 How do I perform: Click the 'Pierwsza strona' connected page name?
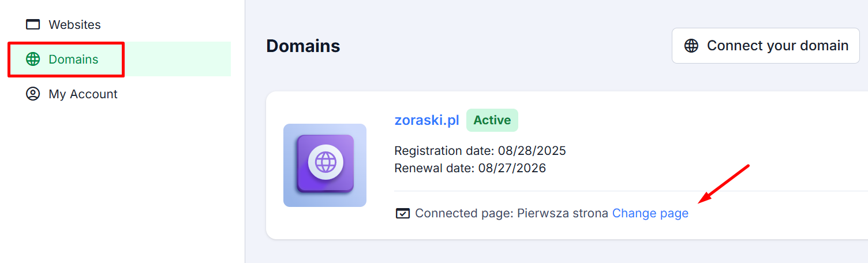pyautogui.click(x=562, y=213)
